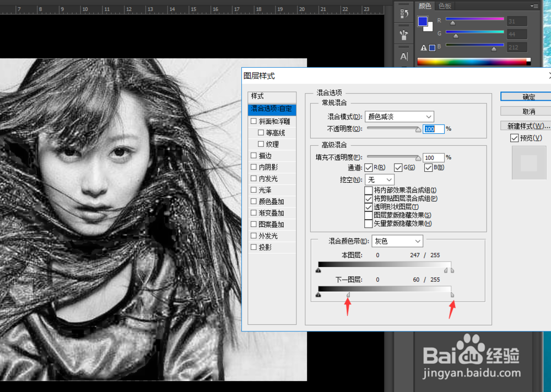Click 下一图层 white handle at 255

pos(452,295)
